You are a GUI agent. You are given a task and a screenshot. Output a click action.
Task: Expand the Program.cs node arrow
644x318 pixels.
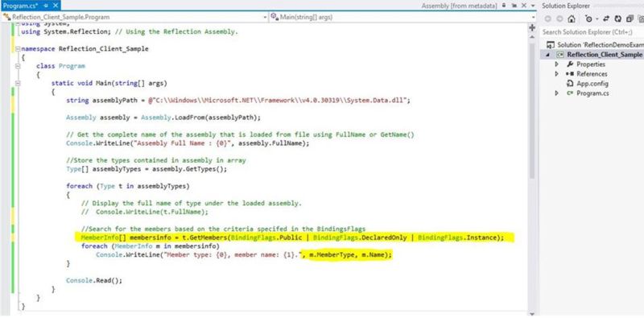(557, 93)
